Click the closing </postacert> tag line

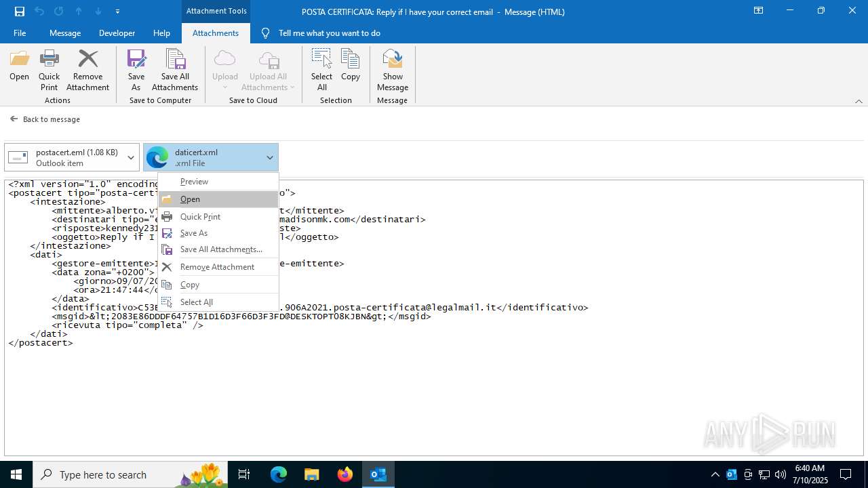(x=41, y=342)
